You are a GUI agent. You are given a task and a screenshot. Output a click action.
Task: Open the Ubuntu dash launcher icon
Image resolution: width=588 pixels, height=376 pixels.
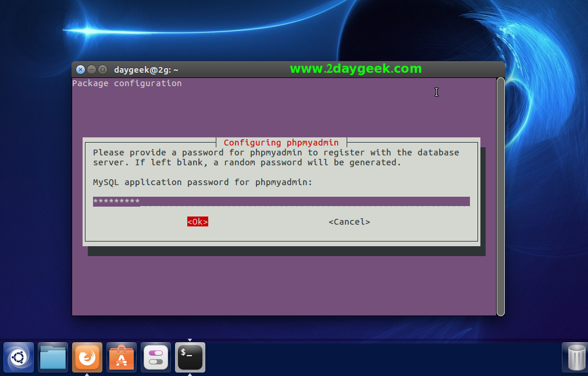[19, 357]
